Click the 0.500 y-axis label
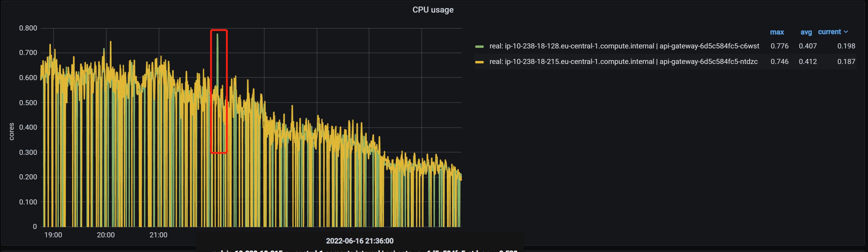 click(x=28, y=103)
